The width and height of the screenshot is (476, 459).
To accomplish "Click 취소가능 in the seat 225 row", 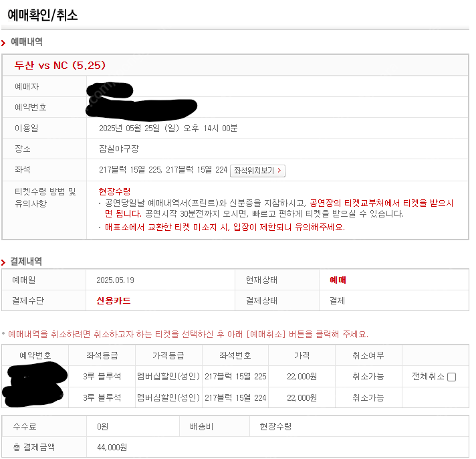I will click(x=368, y=377).
